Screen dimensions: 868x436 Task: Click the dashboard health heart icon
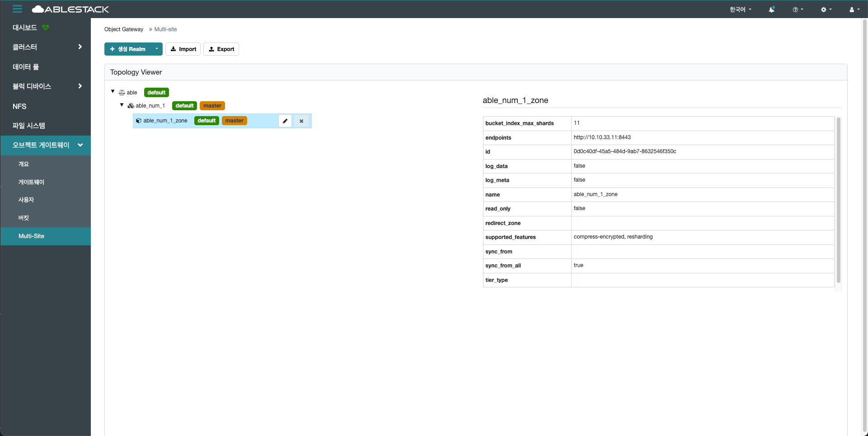[x=46, y=28]
